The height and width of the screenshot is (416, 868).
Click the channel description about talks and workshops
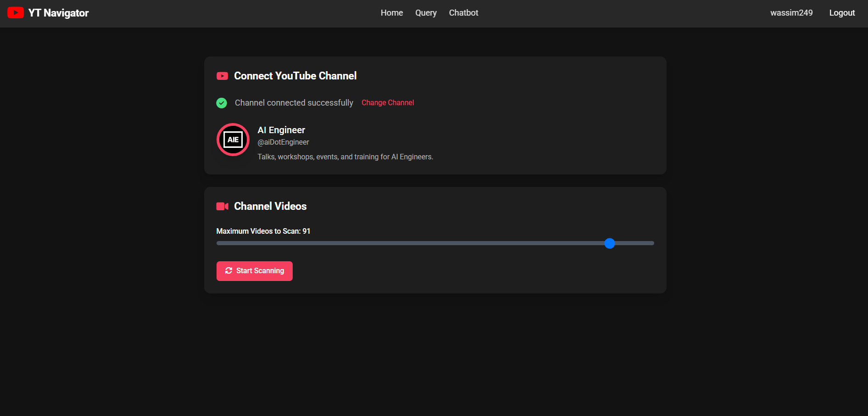(x=345, y=157)
